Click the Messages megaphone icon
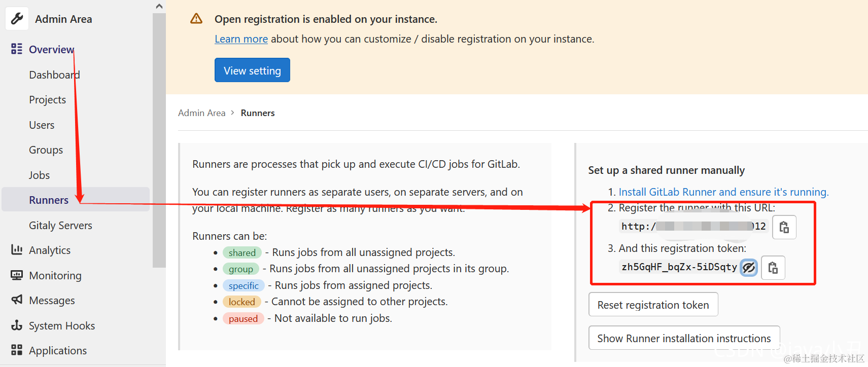868x367 pixels. 17,300
